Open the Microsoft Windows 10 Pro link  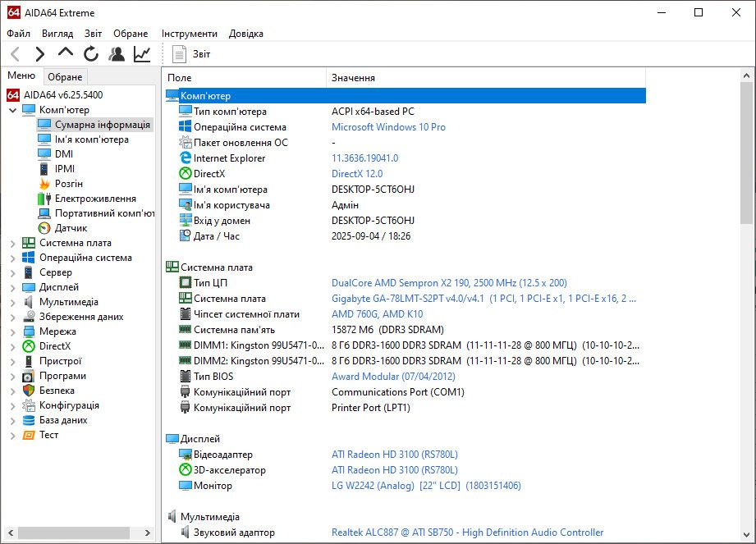388,126
